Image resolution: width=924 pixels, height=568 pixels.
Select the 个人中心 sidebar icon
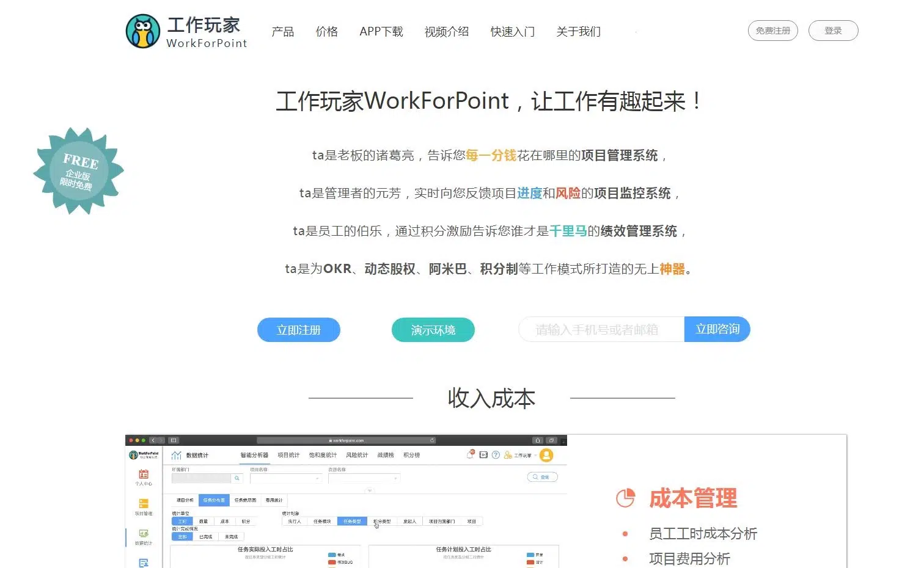(143, 473)
